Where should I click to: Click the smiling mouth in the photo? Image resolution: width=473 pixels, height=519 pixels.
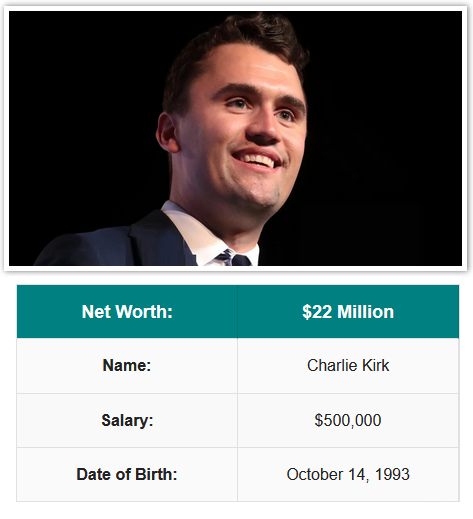coord(257,160)
